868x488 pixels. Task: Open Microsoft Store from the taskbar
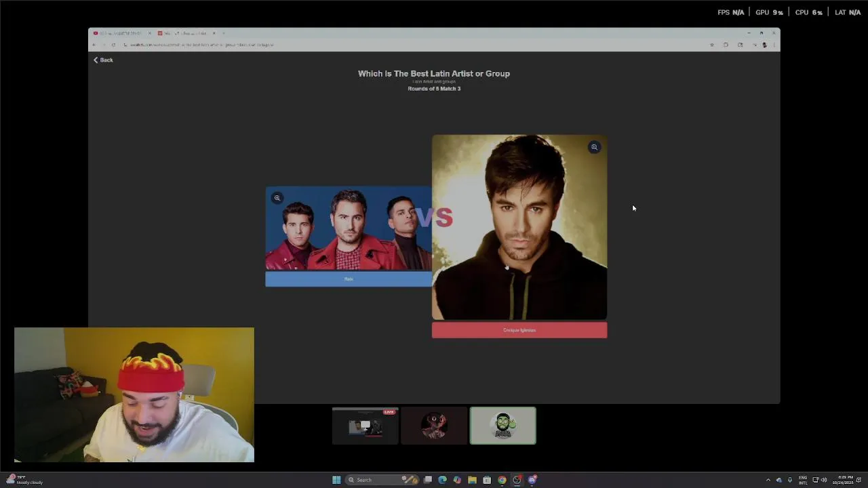487,480
